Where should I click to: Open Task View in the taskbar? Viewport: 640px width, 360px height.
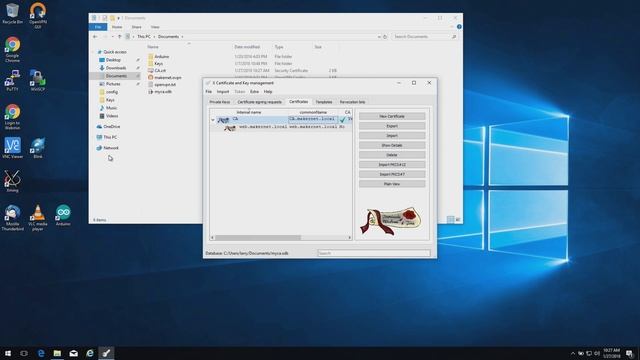pyautogui.click(x=24, y=353)
